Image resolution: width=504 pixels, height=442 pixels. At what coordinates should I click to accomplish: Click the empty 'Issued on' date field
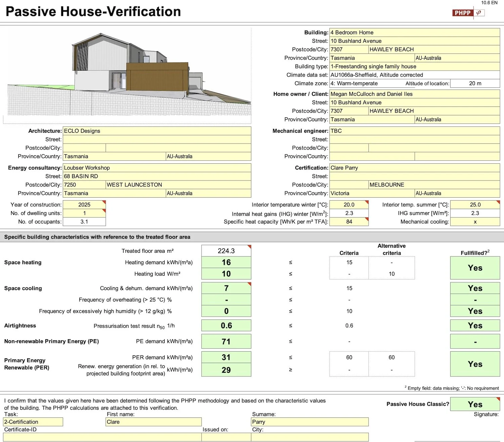click(226, 437)
